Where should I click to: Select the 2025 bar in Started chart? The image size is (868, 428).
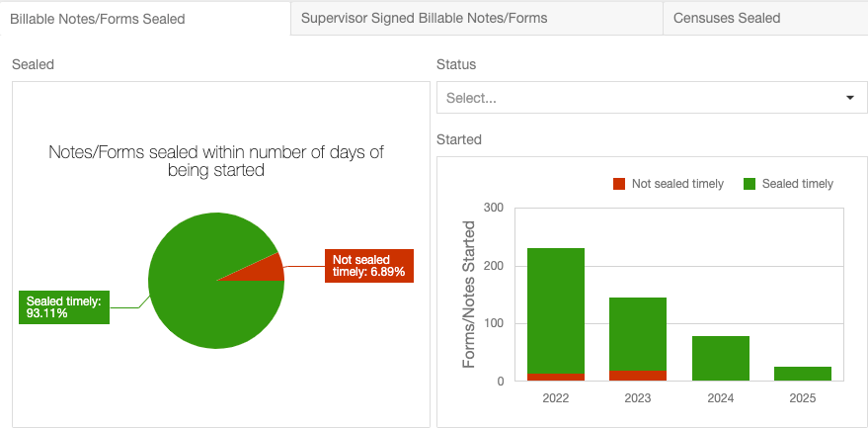[803, 374]
